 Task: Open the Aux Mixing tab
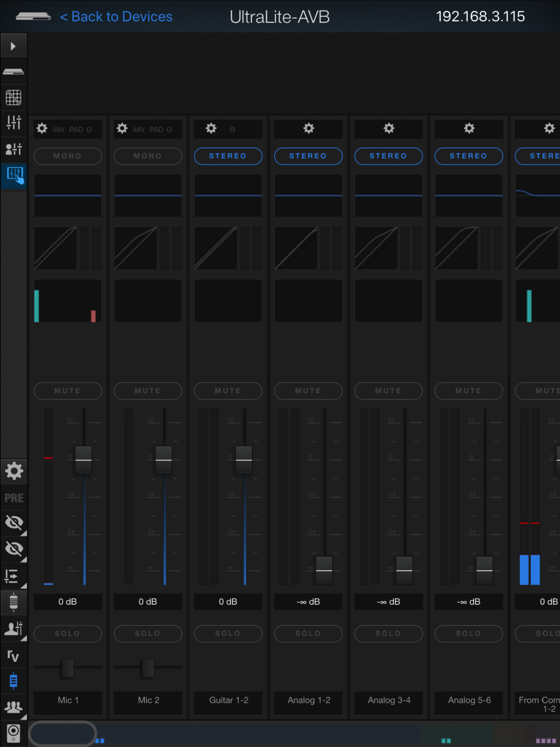13,149
